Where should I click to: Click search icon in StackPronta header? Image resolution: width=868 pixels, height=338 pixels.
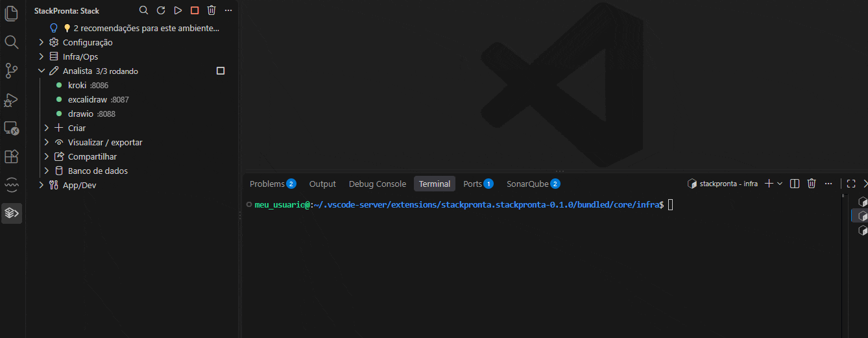(144, 10)
